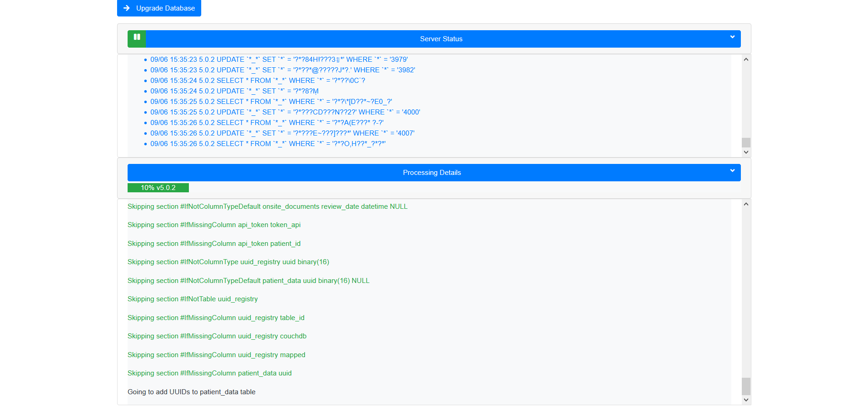
Task: Click the Skipping section patient_data uuid message
Action: coord(209,373)
